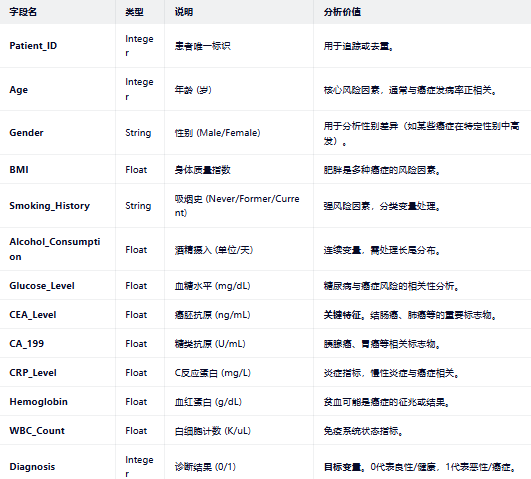
Task: Click Float type in Alcohol_Consumption row
Action: coord(136,250)
